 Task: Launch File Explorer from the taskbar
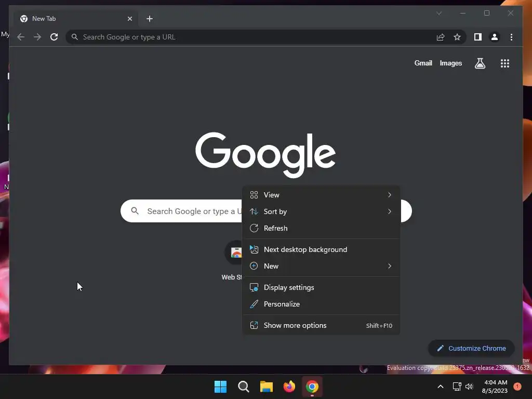pyautogui.click(x=267, y=387)
